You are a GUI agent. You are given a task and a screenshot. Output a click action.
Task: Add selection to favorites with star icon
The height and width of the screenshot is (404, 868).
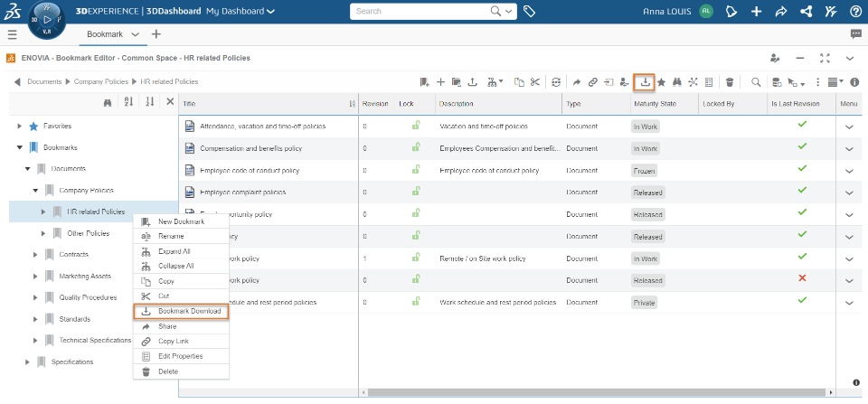(x=662, y=82)
